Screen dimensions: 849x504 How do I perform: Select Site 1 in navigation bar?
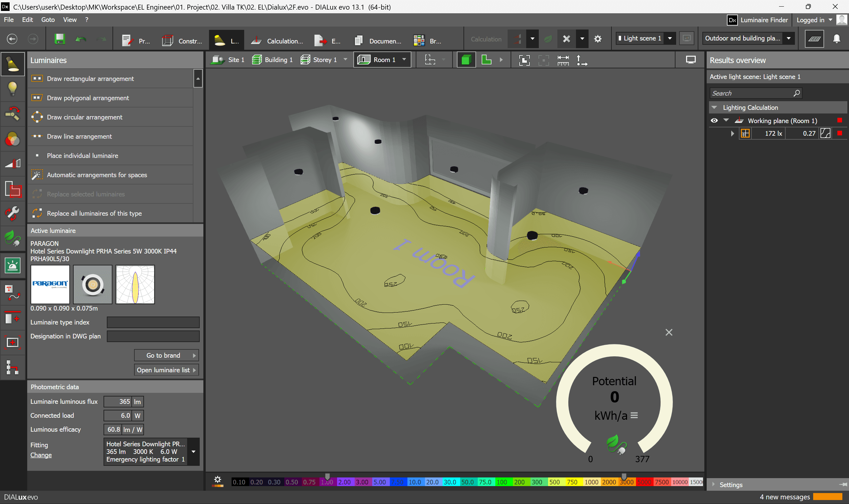(x=228, y=60)
